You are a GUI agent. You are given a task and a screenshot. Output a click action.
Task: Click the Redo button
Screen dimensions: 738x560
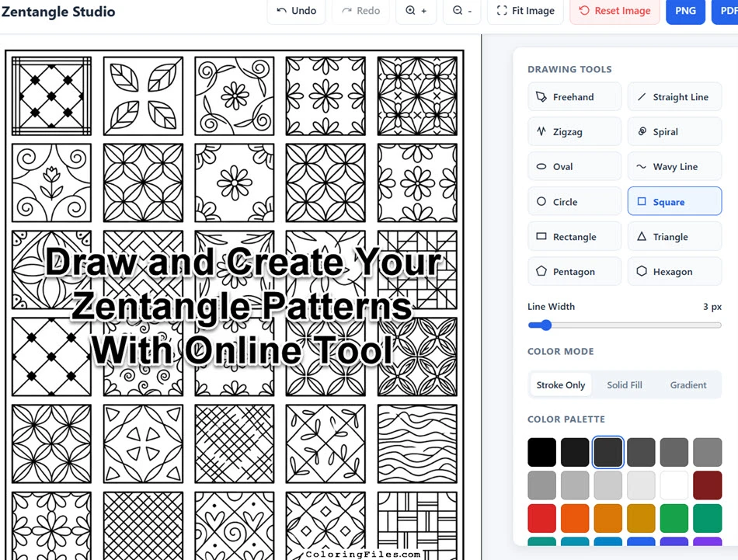(361, 11)
